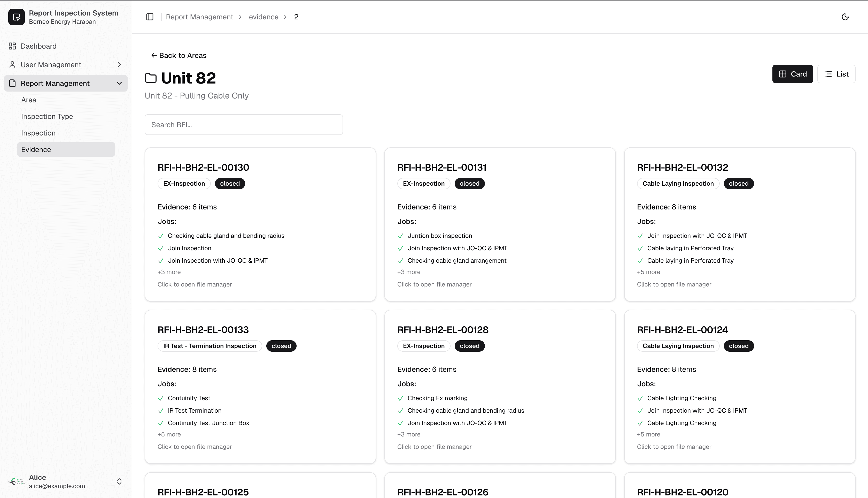Click Cable Laying Inspection tag on RFI-H-BH2-EL-00124
Screen dimensions: 868x498
tap(678, 346)
